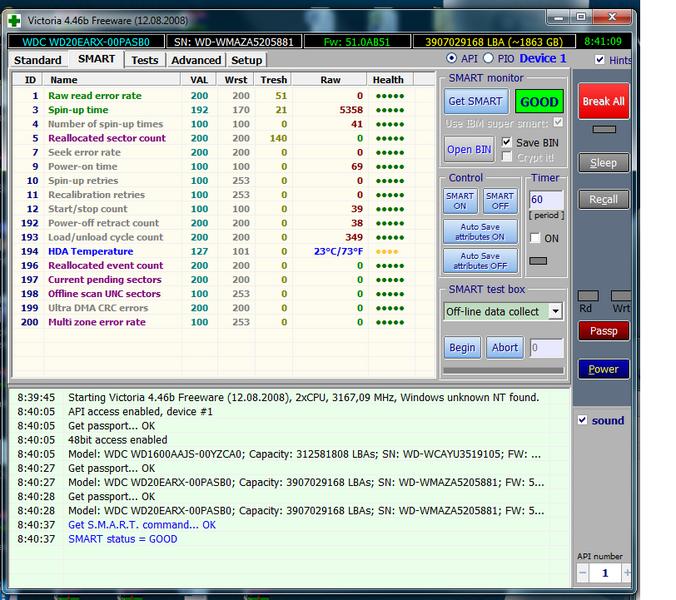Click the SMART test box value field
The width and height of the screenshot is (676, 600).
pyautogui.click(x=546, y=348)
